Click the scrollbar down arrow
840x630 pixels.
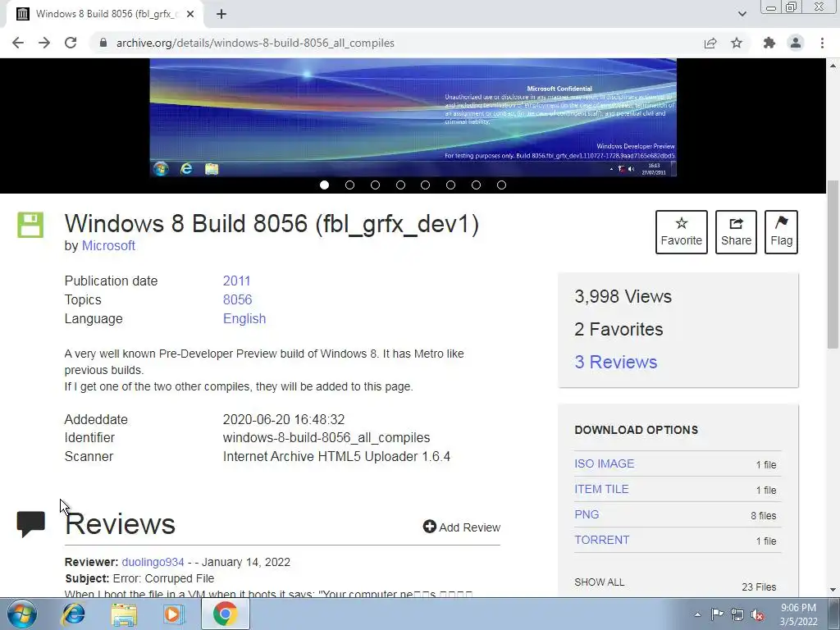(x=833, y=590)
